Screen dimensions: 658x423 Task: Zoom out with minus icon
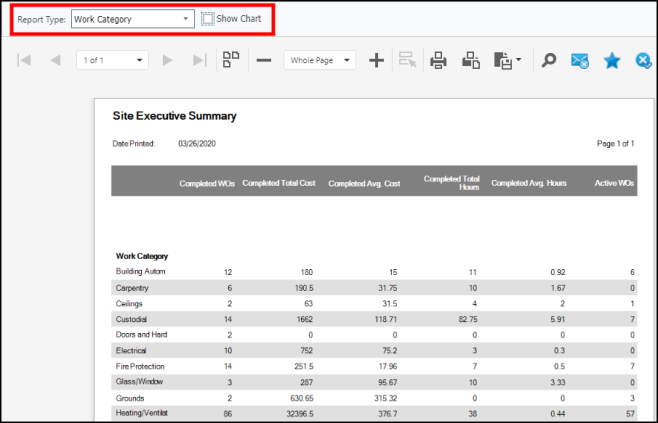[x=264, y=60]
